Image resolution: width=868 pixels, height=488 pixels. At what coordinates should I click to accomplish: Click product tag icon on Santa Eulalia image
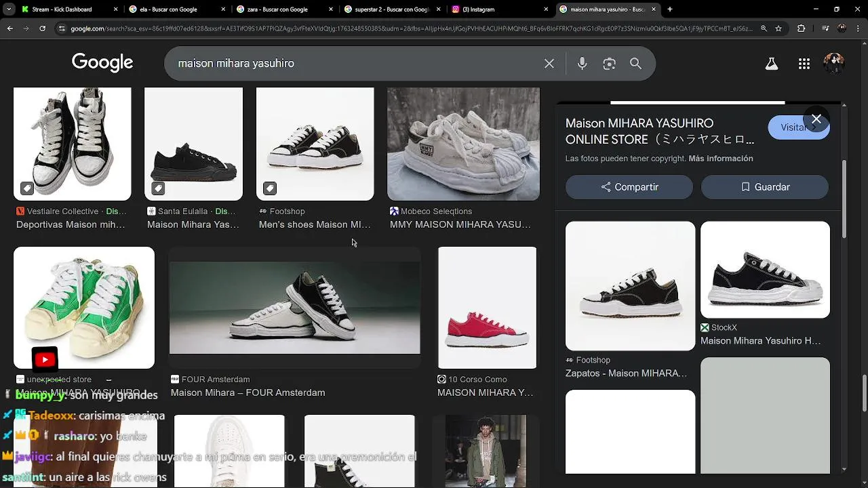point(157,188)
